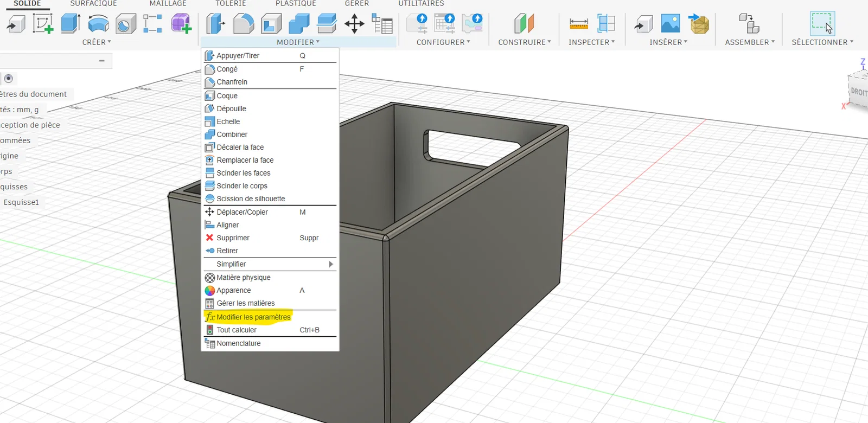
Task: Click the CONFIGURER table icon
Action: coord(445,24)
